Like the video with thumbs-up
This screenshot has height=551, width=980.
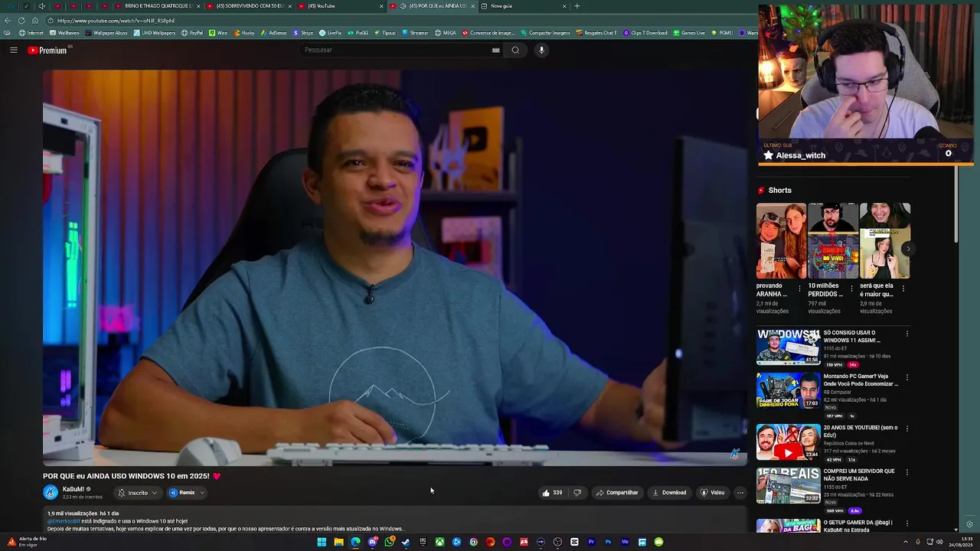click(x=553, y=493)
